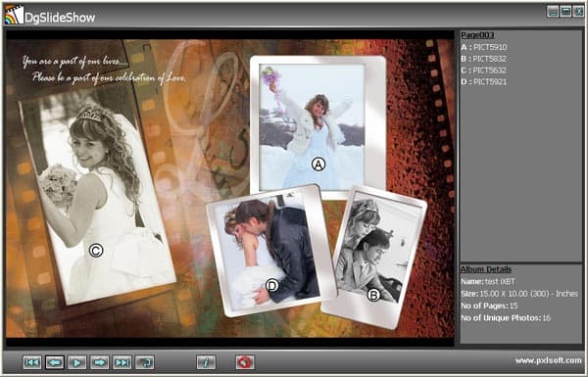Close the DgSlideShow window
This screenshot has height=377, width=588.
point(578,11)
